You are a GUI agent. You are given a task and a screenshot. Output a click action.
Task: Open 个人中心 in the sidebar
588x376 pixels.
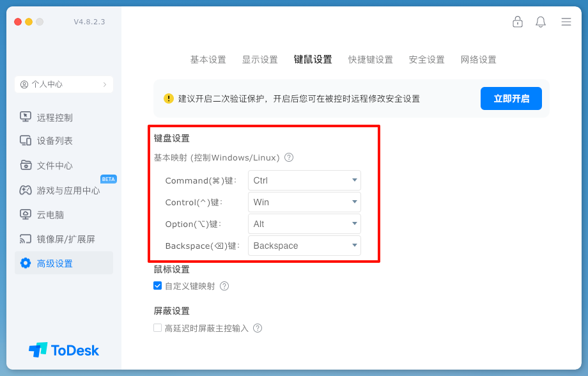click(64, 84)
